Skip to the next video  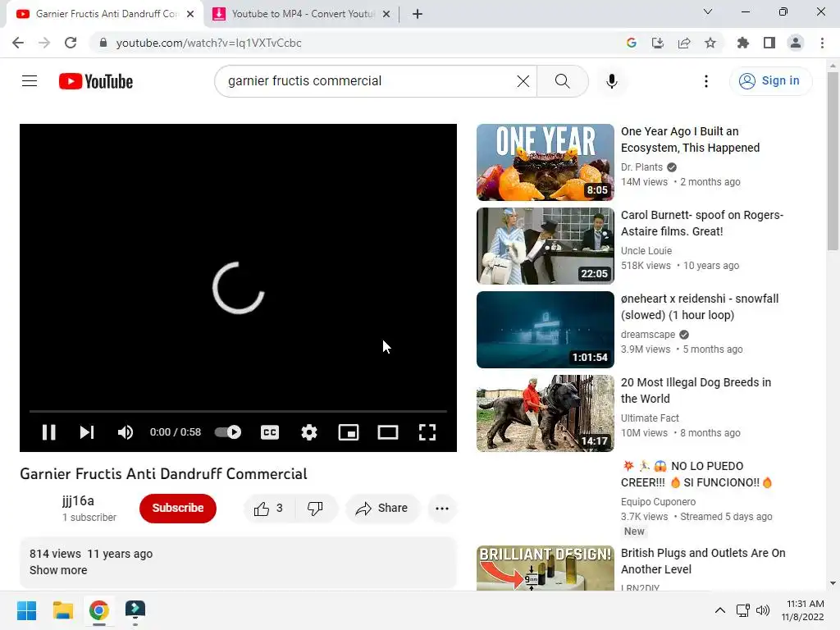(x=87, y=432)
